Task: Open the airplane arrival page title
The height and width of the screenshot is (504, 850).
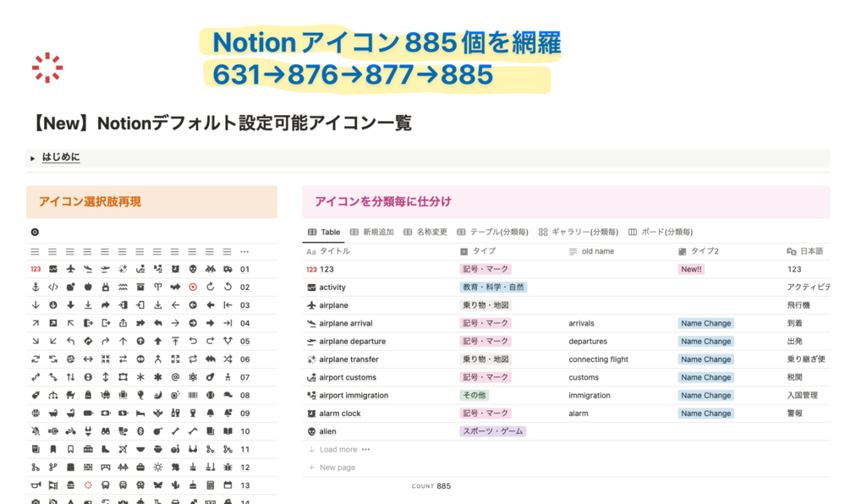Action: point(346,323)
